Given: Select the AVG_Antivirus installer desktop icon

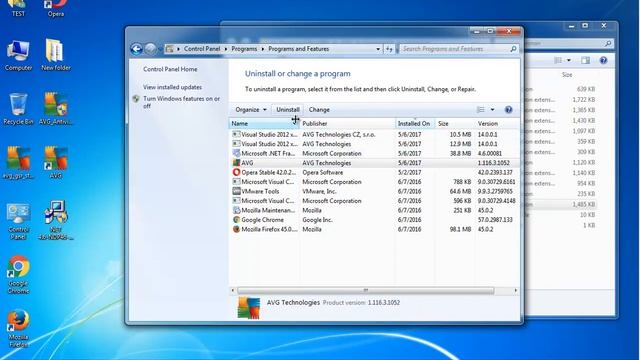Looking at the screenshot, I should (x=56, y=109).
